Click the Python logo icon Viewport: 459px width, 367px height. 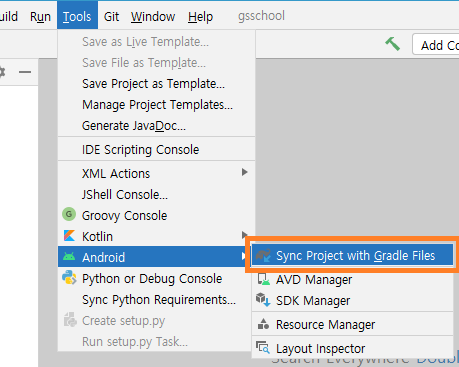[x=69, y=277]
